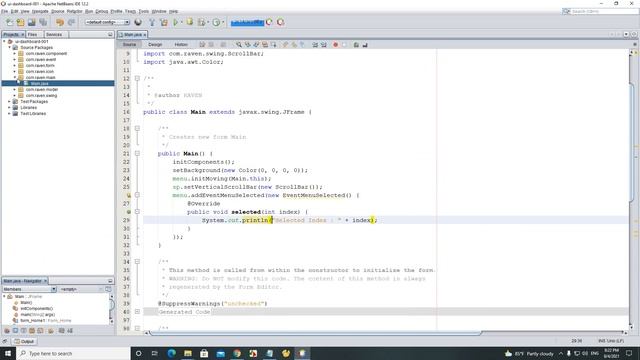Image resolution: width=640 pixels, height=360 pixels.
Task: Click the Shift Line Left editor icon
Action: click(315, 44)
